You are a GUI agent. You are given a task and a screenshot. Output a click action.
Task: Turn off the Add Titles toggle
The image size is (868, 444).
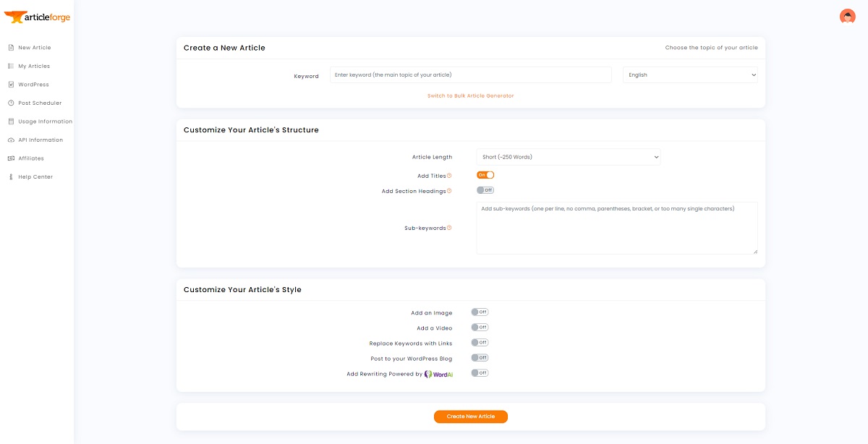coord(485,175)
